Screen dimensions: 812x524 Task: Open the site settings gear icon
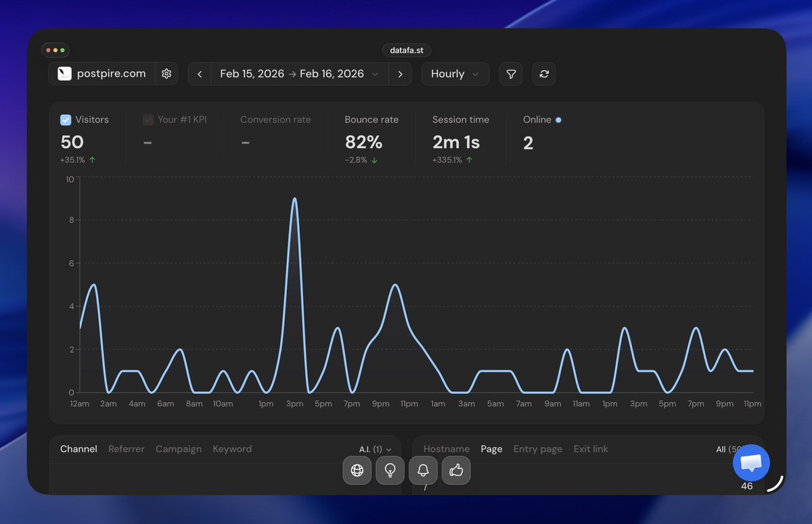coord(166,74)
